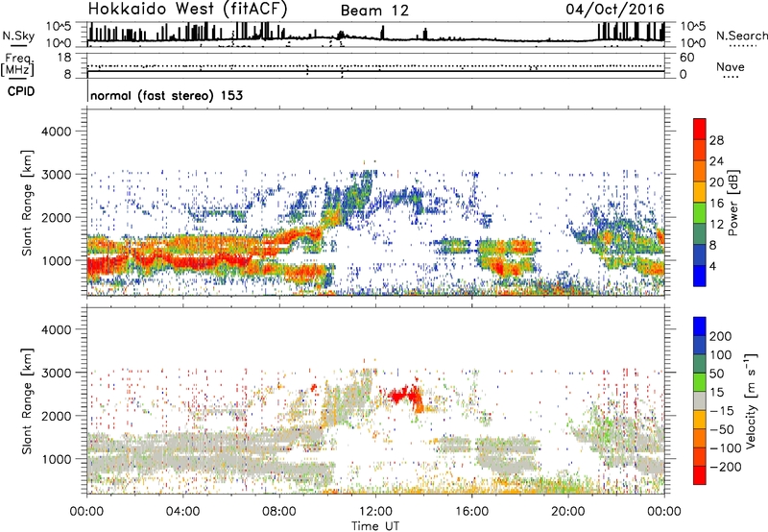Click the red bottom of velocity colorbar
The height and width of the screenshot is (532, 768).
point(700,475)
